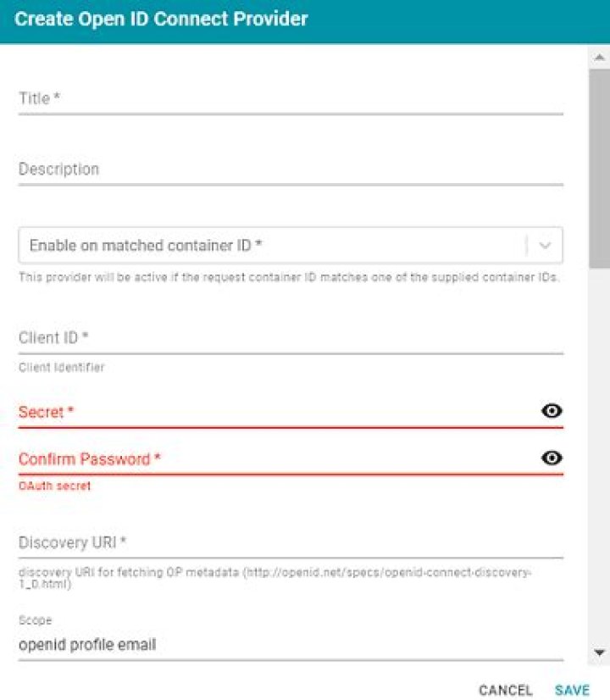The height and width of the screenshot is (700, 610).
Task: Select the Client ID input field
Action: coord(290,337)
